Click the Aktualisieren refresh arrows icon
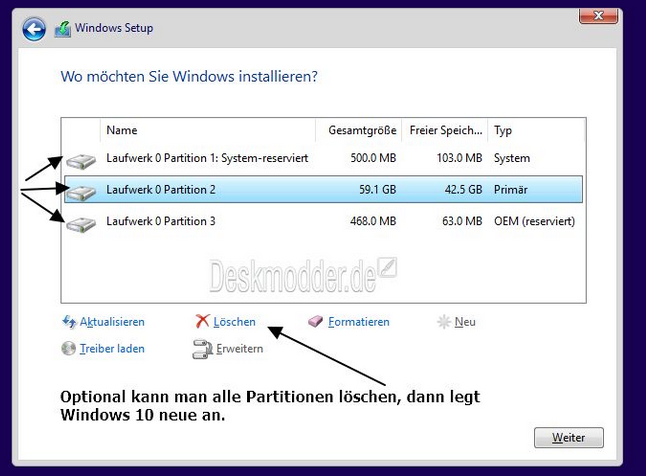Viewport: 646px width, 476px height. click(x=69, y=321)
